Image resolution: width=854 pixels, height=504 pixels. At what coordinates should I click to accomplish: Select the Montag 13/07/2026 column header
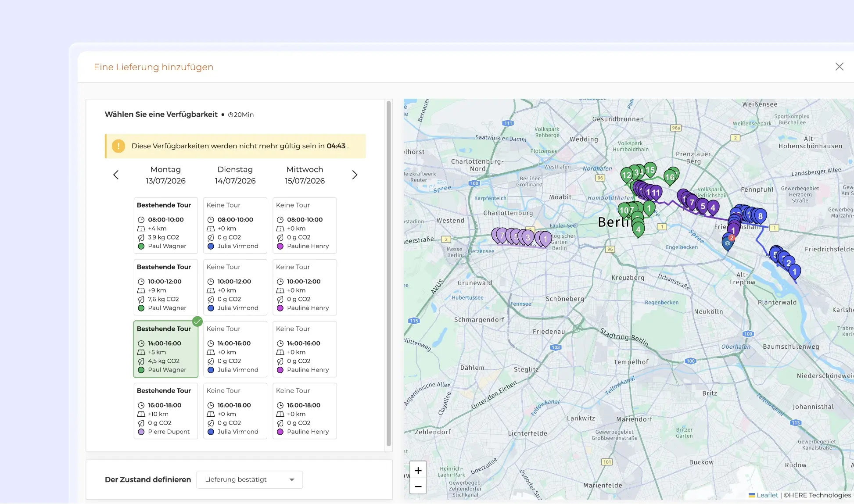point(165,175)
